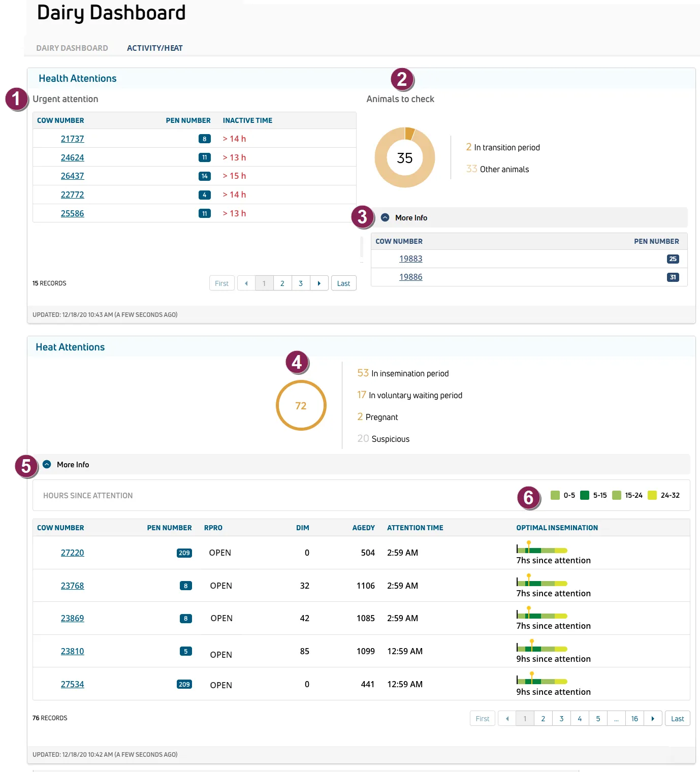Screen dimensions: 700x772
Task: Click the 72 heat attentions circle
Action: 301,405
